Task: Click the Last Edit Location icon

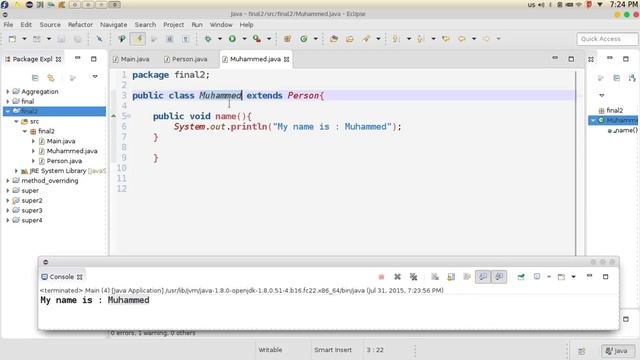Action: tap(446, 39)
